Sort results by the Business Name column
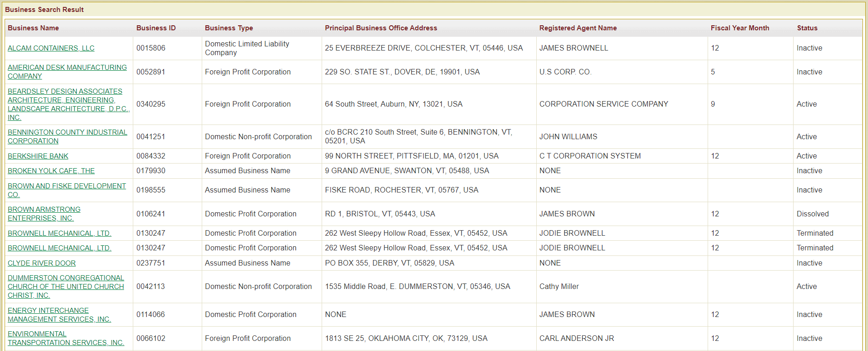This screenshot has height=351, width=868. tap(33, 28)
